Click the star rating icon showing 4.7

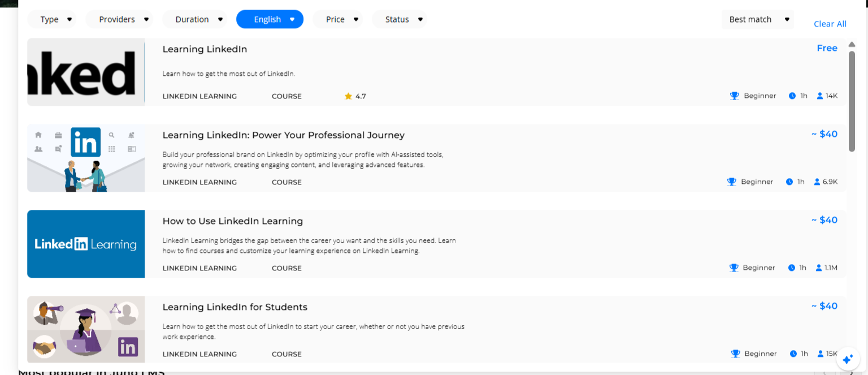tap(348, 96)
